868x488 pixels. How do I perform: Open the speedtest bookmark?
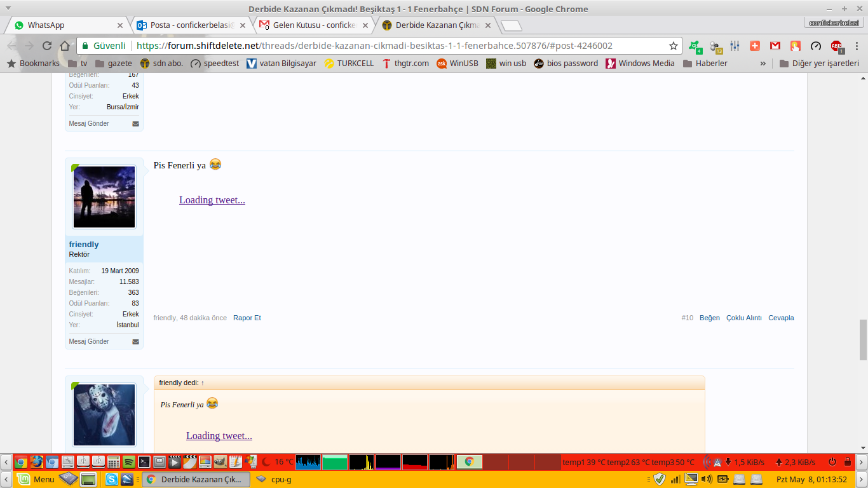coord(215,64)
